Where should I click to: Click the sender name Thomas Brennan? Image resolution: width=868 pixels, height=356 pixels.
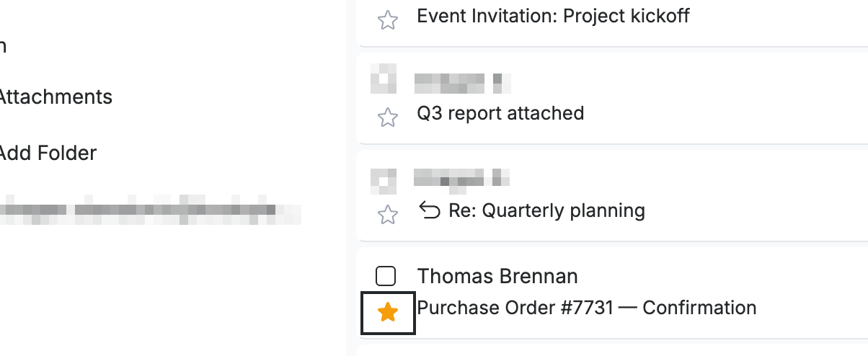[497, 276]
